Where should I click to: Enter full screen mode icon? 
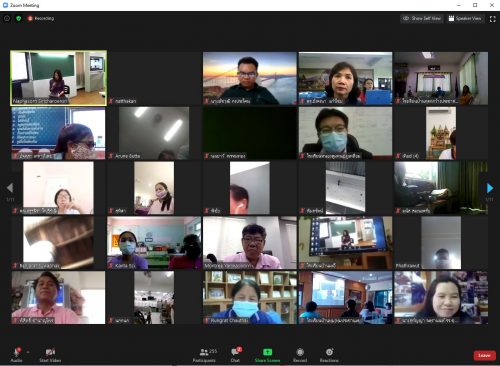(493, 19)
